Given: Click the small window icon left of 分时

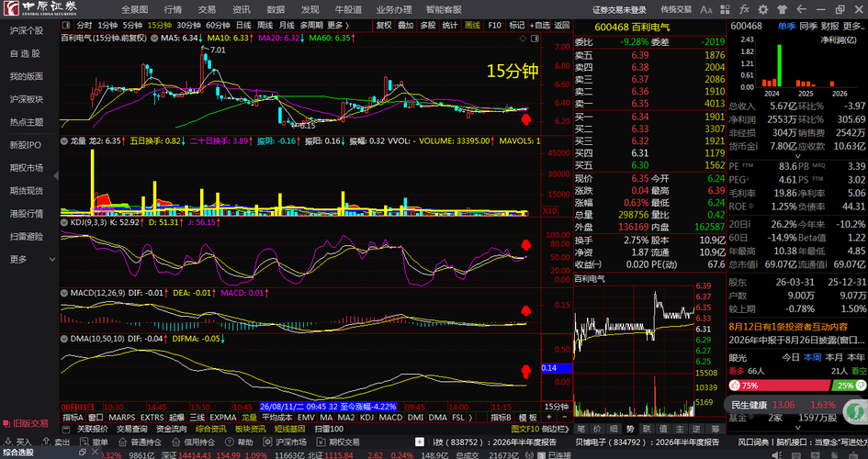Looking at the screenshot, I should tap(67, 26).
